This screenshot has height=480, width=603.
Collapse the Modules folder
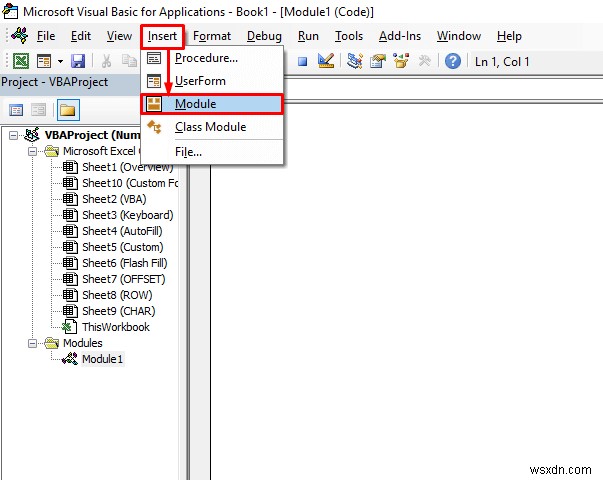[33, 343]
